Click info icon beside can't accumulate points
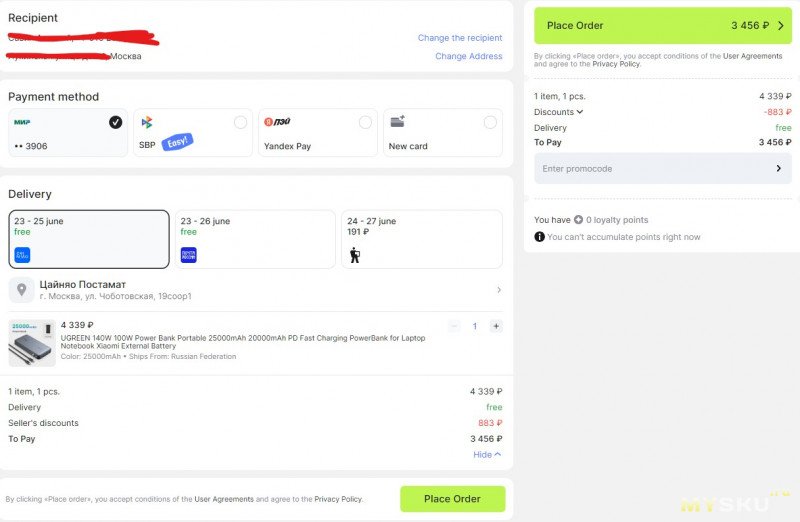The image size is (800, 522). [539, 237]
